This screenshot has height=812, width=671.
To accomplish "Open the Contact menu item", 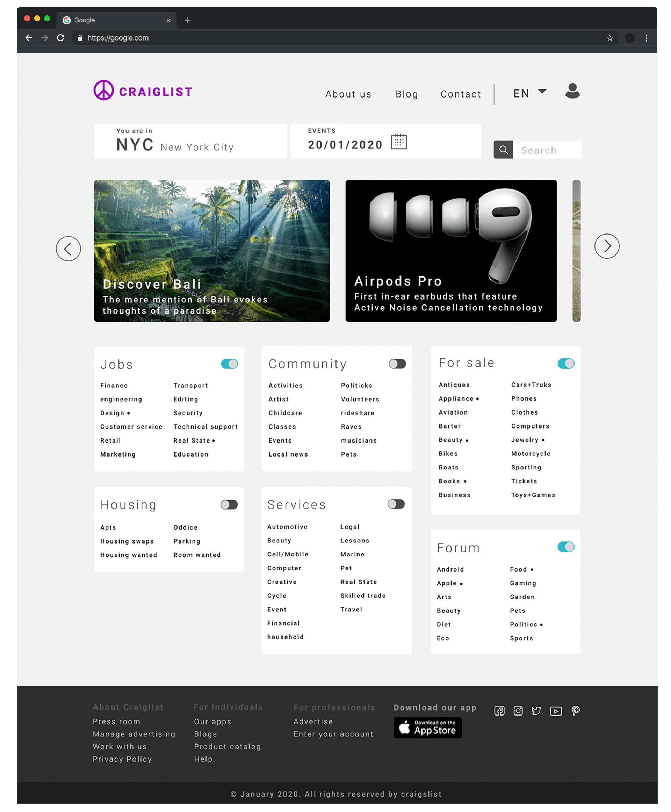I will click(461, 94).
